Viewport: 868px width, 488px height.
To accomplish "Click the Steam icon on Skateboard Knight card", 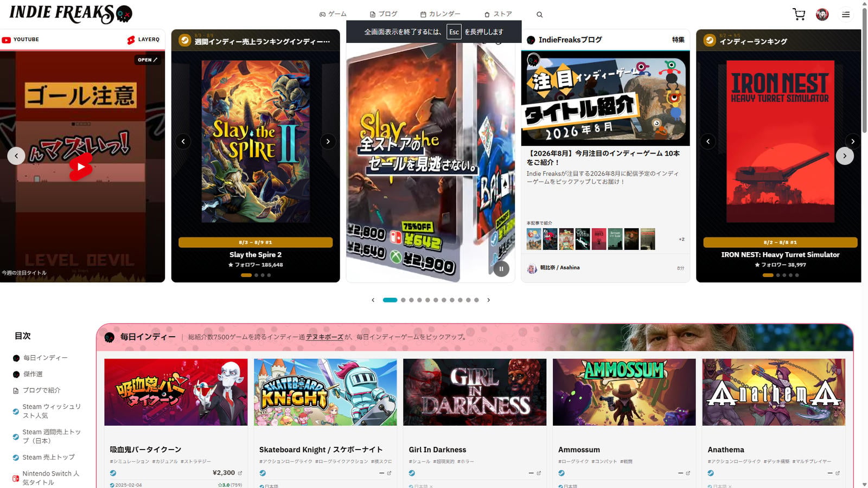I will pos(263,473).
